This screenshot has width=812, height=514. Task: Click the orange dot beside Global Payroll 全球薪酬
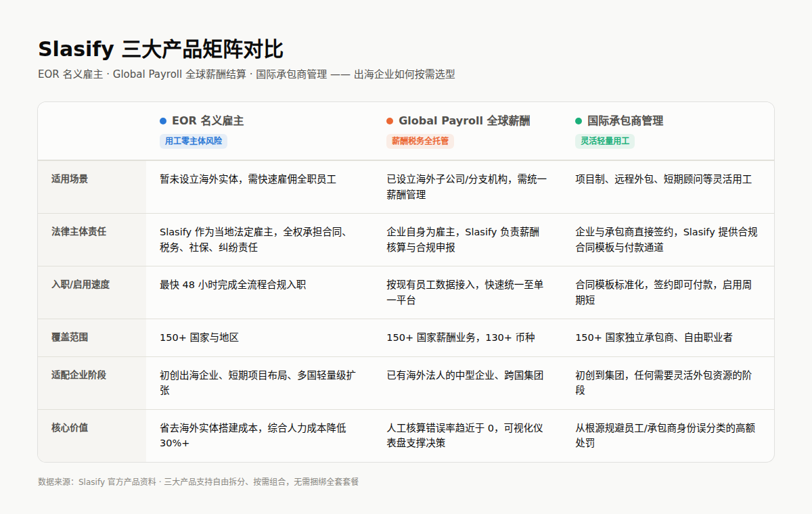tap(390, 121)
